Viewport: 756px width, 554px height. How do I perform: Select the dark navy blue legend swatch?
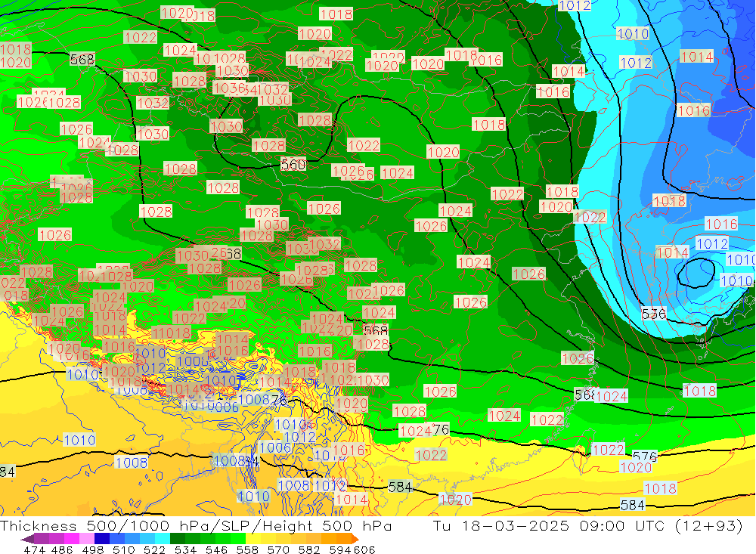tap(102, 539)
